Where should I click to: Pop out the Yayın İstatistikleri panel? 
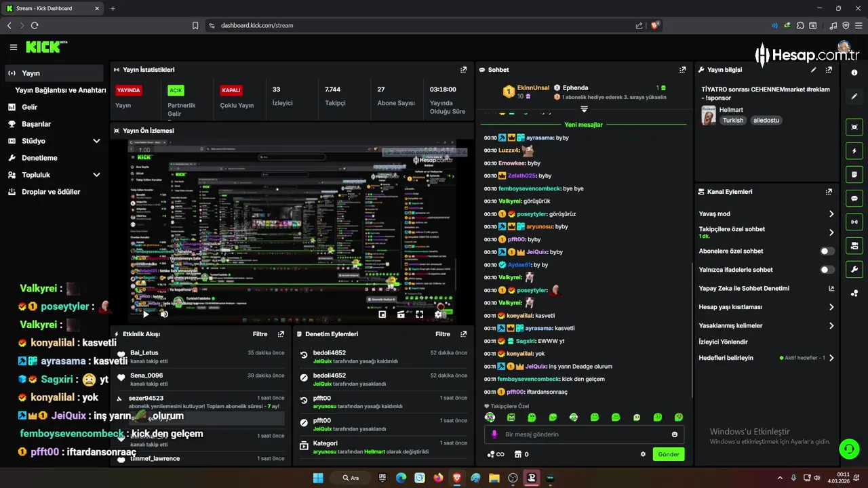point(463,70)
